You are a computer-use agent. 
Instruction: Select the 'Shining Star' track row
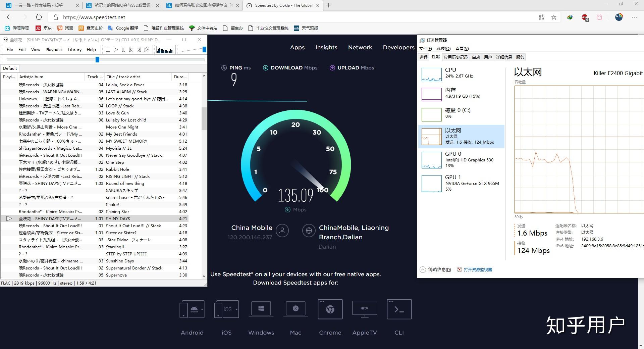[95, 211]
